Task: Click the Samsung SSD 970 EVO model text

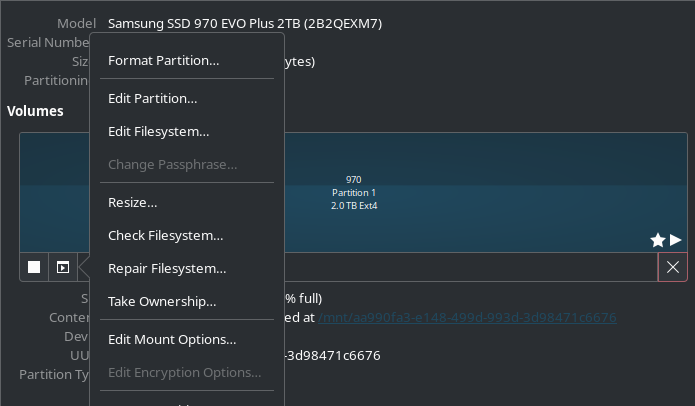Action: pos(245,23)
